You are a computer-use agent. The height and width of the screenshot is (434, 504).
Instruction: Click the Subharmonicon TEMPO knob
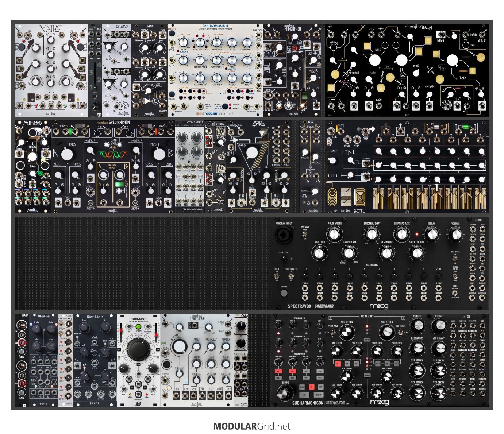[285, 394]
